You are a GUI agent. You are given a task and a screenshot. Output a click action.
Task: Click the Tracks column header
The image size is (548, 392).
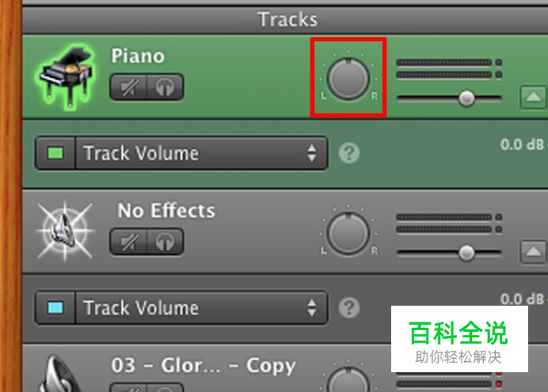pyautogui.click(x=287, y=19)
